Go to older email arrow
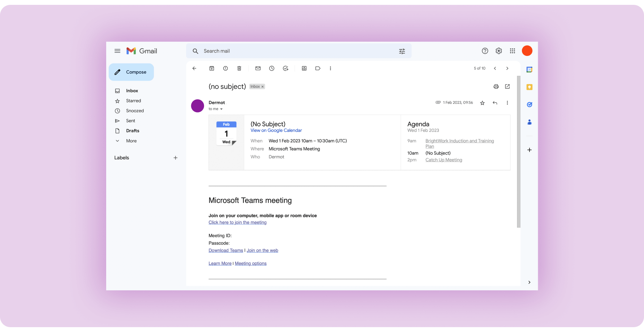644x332 pixels. [x=507, y=68]
